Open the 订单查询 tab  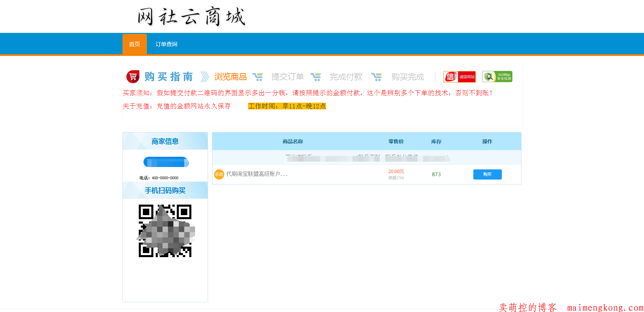[x=166, y=44]
